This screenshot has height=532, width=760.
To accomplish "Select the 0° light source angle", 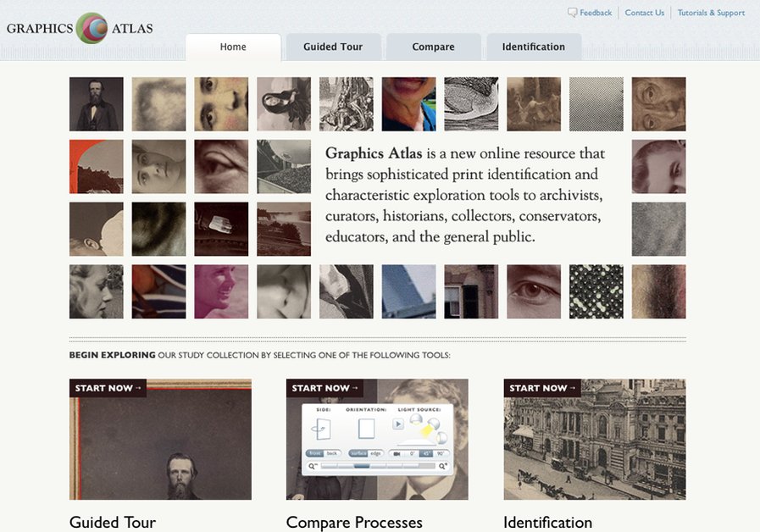I will click(410, 453).
